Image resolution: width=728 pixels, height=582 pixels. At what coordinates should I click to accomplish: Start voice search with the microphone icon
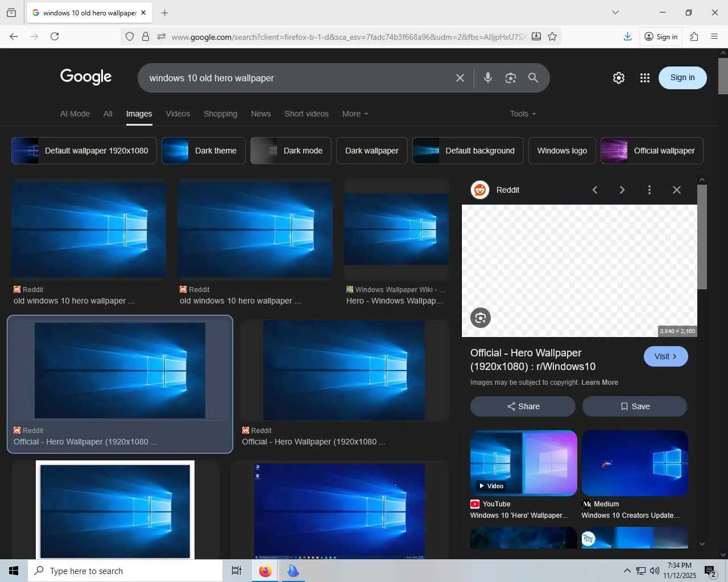pyautogui.click(x=487, y=78)
